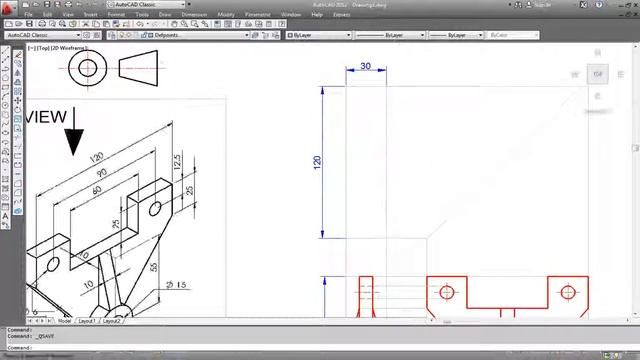Click the ViewCube W compass label
The image size is (640, 360).
click(x=575, y=75)
